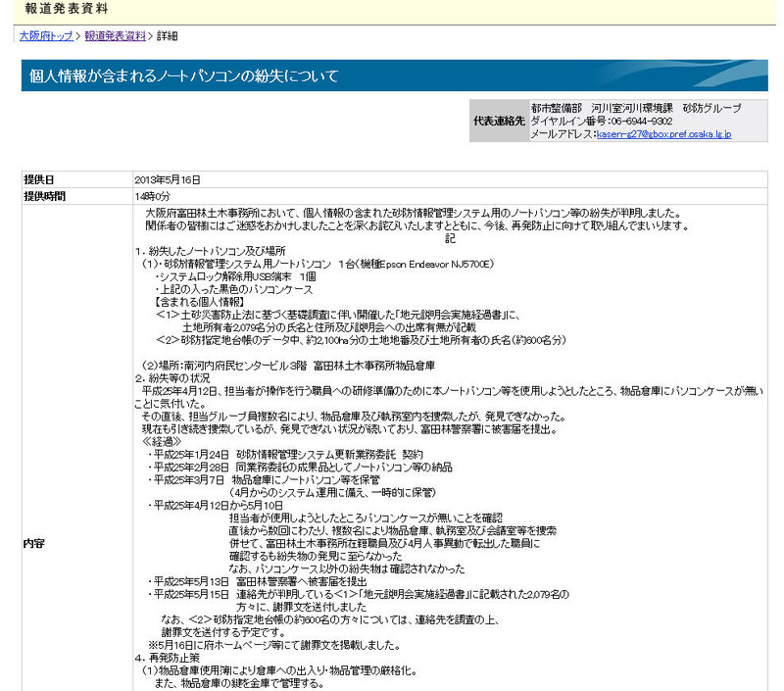Screen dimensions: 784x691
Task: Click the ≪経過≫ timeline heading
Action: [x=159, y=441]
